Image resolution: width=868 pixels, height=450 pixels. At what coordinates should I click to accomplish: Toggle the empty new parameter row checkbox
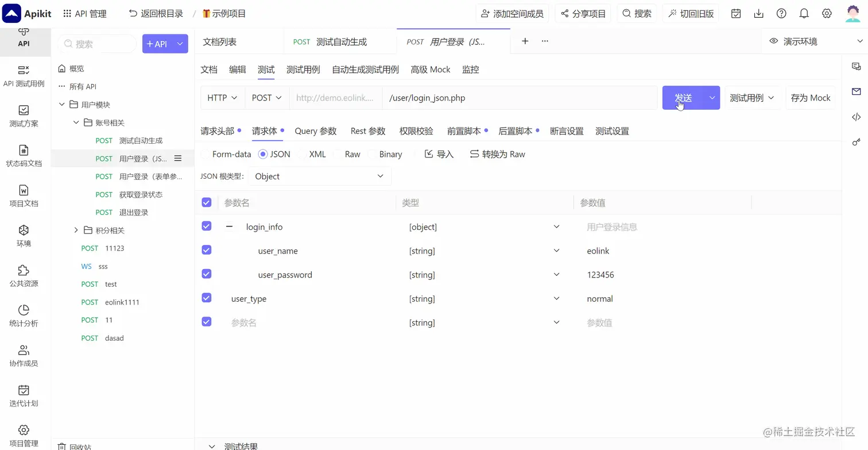(x=207, y=322)
